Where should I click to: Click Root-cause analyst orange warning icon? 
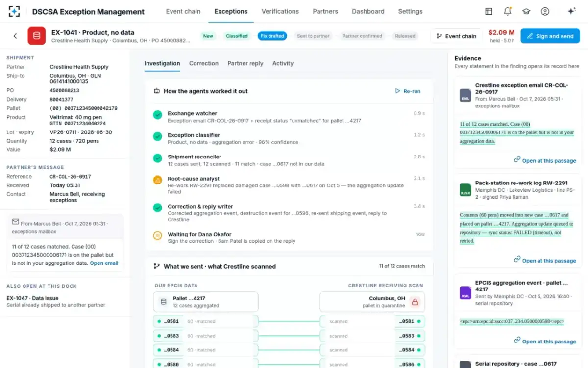[x=158, y=180]
